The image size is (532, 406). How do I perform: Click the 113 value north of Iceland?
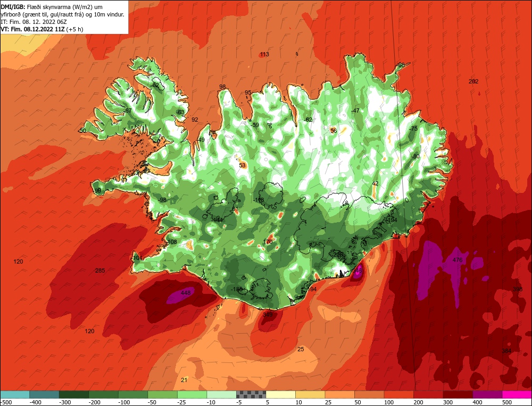pyautogui.click(x=264, y=54)
